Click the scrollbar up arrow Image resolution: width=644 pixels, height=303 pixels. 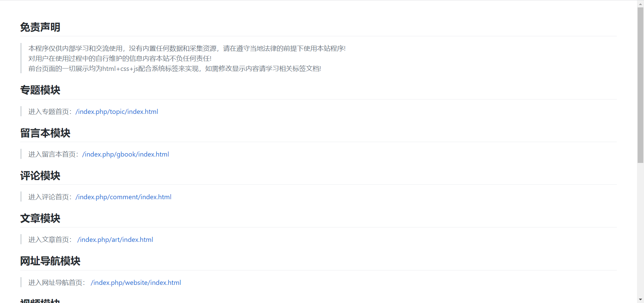tap(640, 3)
